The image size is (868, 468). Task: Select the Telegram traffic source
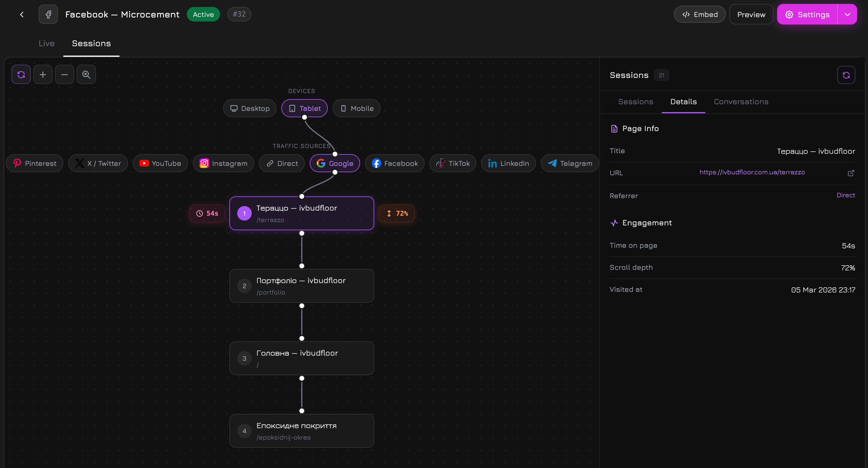coord(570,163)
